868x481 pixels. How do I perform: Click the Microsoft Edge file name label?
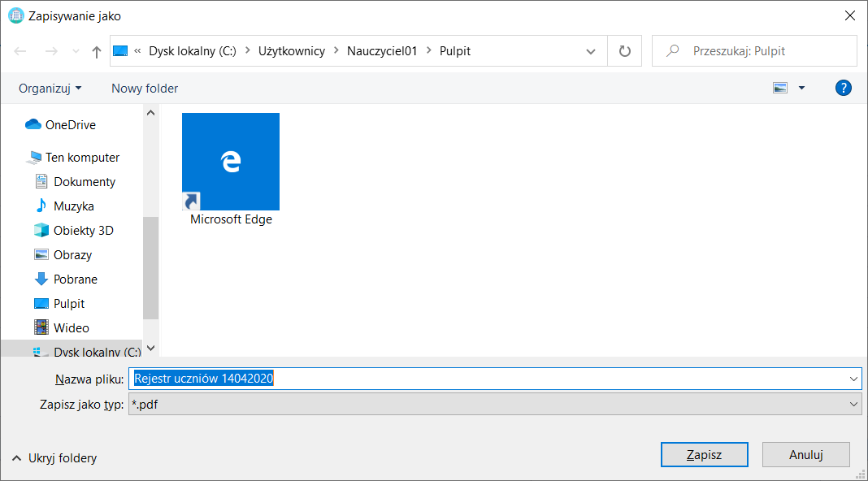click(x=231, y=219)
